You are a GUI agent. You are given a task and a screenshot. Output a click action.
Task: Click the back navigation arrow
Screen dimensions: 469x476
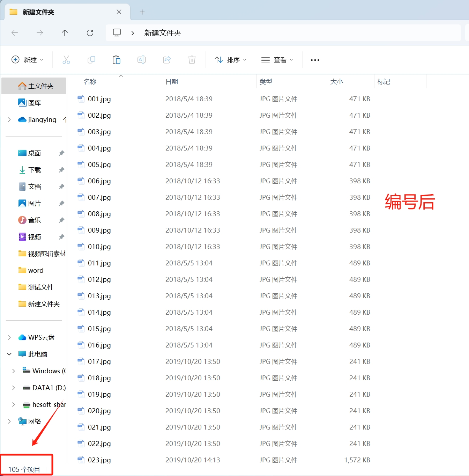coord(15,32)
